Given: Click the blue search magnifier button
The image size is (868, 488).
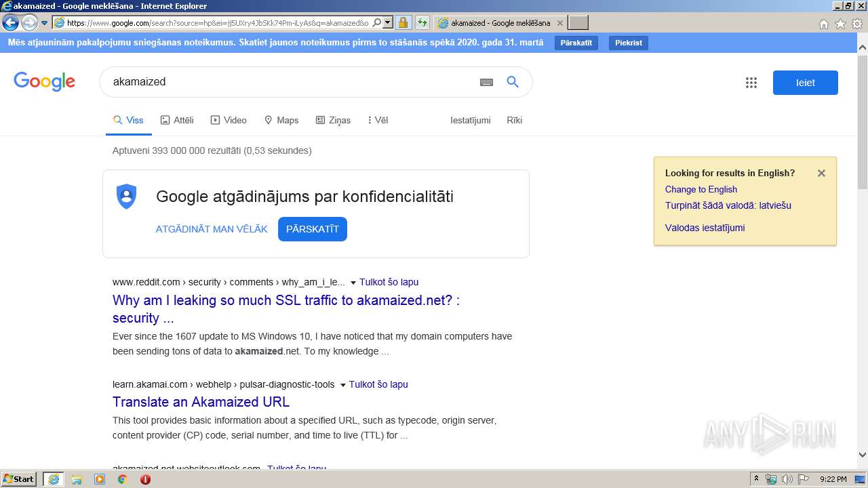Looking at the screenshot, I should [513, 82].
